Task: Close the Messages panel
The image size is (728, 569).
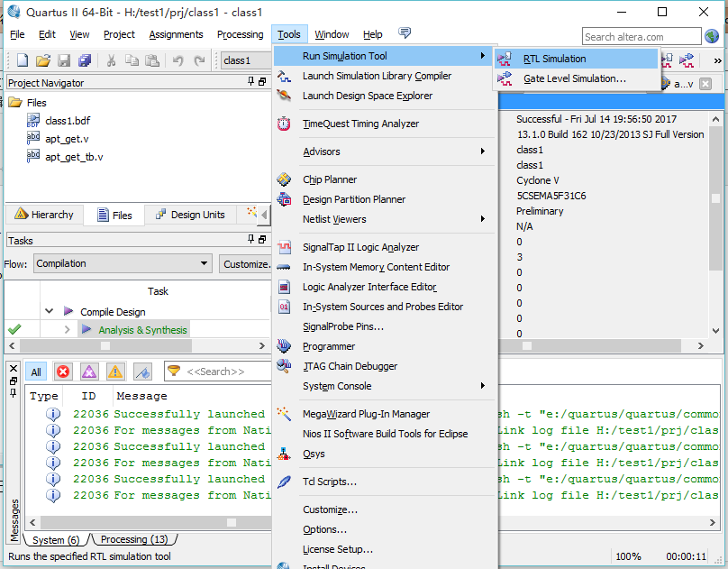Action: pos(14,369)
